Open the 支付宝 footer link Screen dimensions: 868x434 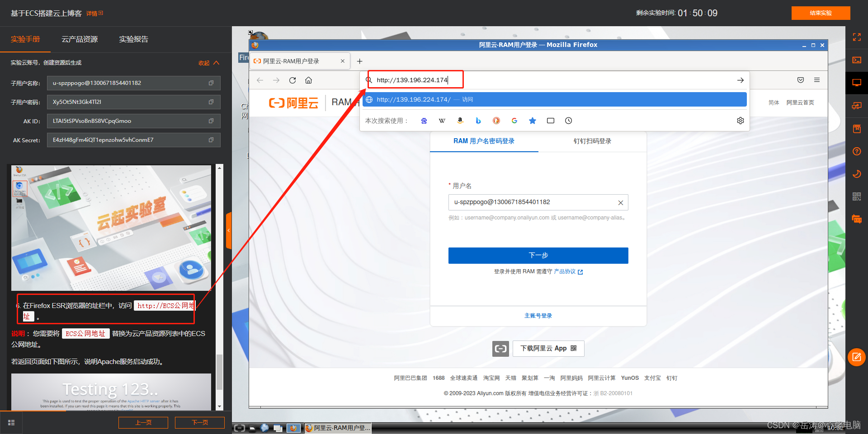click(652, 378)
